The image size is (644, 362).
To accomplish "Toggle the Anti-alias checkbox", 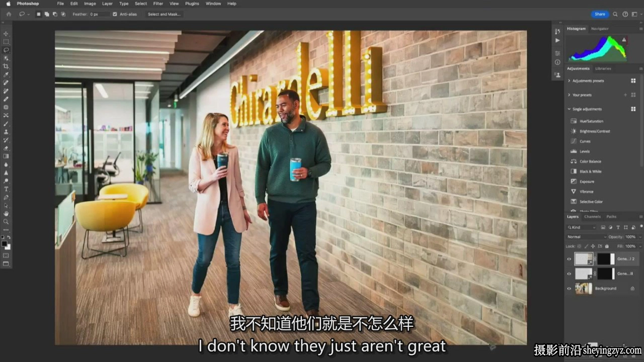I will (115, 14).
